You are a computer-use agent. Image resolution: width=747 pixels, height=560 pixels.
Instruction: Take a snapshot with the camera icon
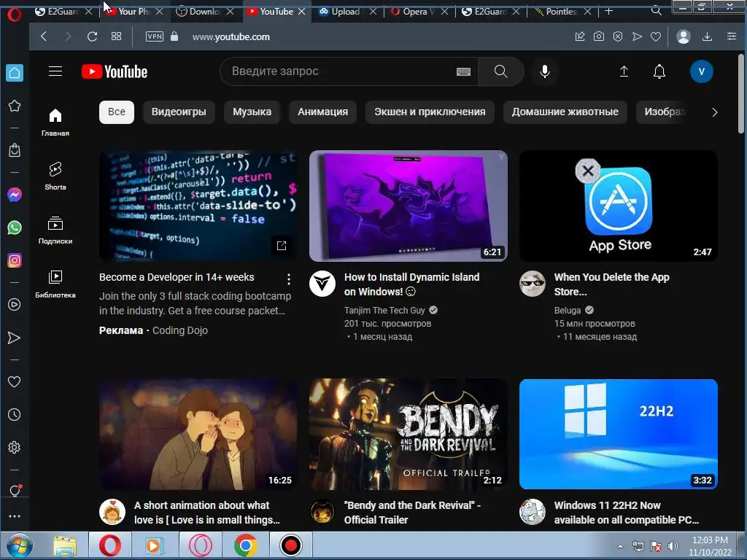(x=599, y=36)
